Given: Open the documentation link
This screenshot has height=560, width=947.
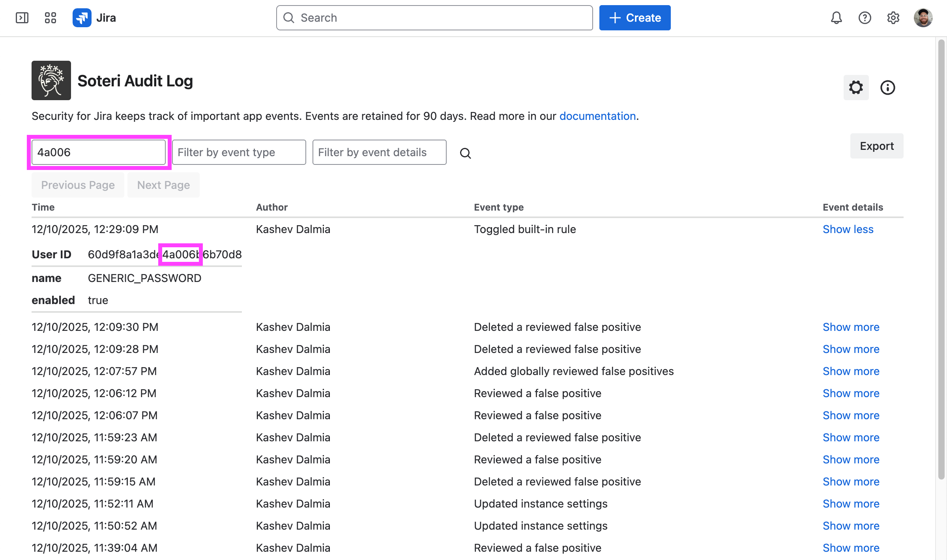Looking at the screenshot, I should coord(597,116).
